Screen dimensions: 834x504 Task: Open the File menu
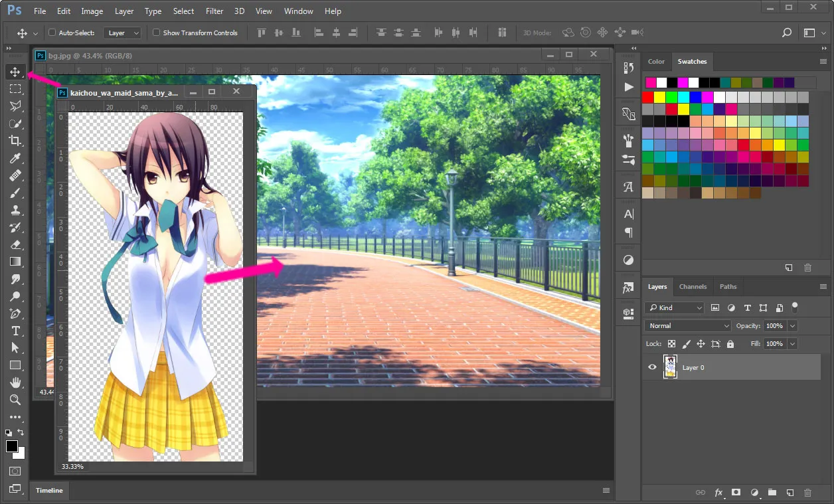tap(40, 11)
